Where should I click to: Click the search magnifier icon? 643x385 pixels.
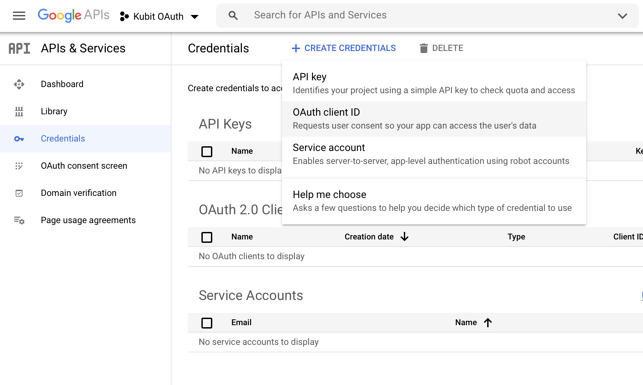click(x=233, y=16)
